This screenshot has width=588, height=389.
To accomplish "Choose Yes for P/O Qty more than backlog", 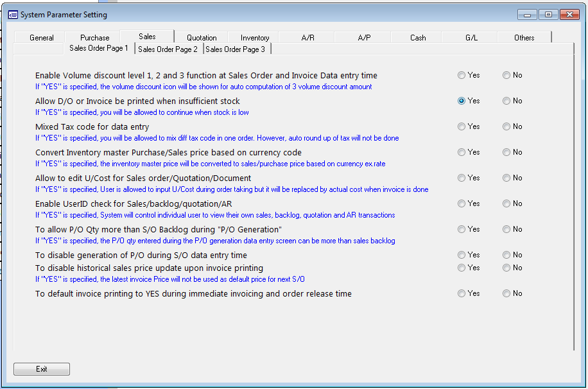I will tap(462, 229).
